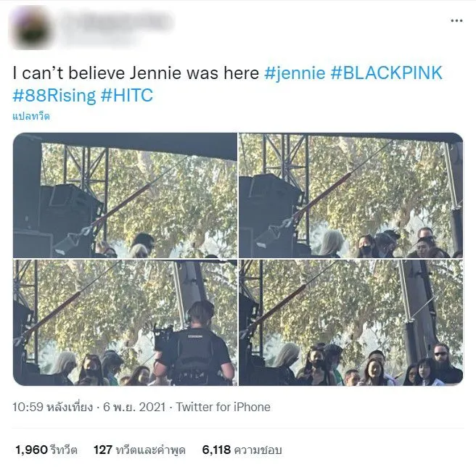Click the Twitter for iPhone source link
This screenshot has height=467, width=476.
[223, 407]
